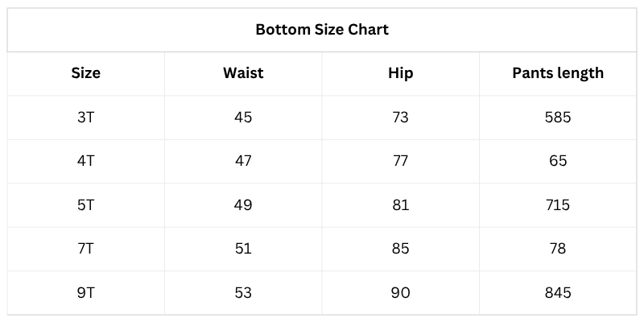Click the 7T size cell
Image resolution: width=644 pixels, height=322 pixels.
point(86,248)
